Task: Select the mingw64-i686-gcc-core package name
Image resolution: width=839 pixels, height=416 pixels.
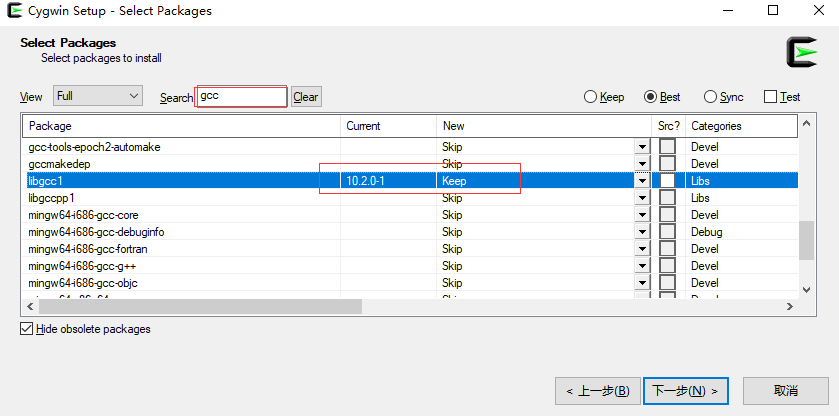Action: (x=83, y=215)
